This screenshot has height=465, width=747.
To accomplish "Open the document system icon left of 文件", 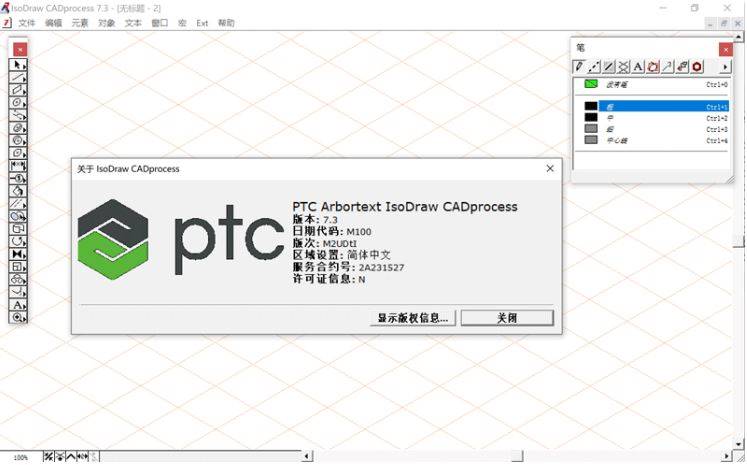I will point(6,23).
